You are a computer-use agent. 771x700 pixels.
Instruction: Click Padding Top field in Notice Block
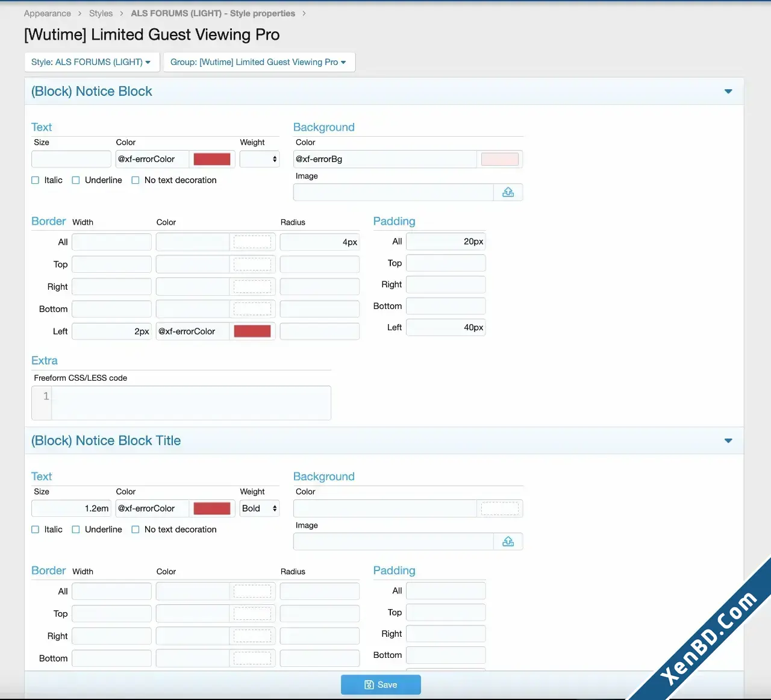[446, 263]
